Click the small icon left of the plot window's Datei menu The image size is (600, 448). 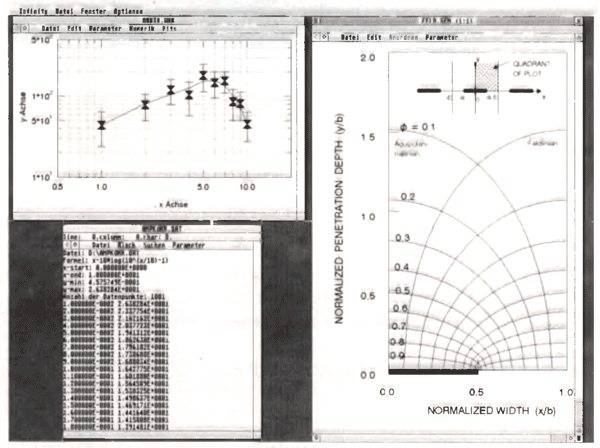pos(26,29)
